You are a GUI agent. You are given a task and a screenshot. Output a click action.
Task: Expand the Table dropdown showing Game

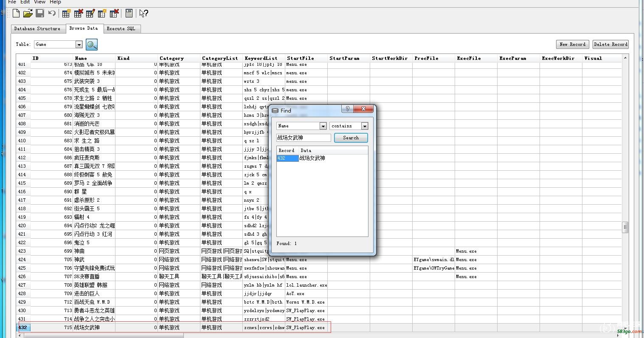tap(79, 45)
